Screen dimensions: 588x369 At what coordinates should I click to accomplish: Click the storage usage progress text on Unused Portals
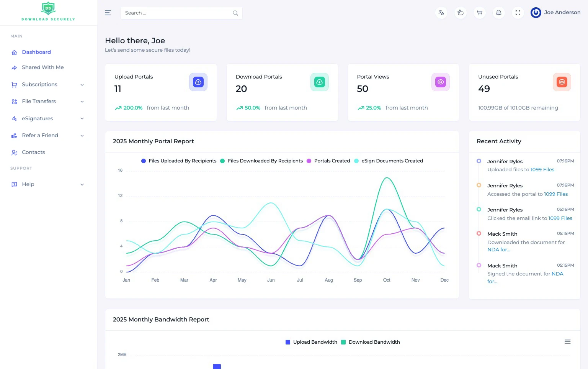point(518,108)
